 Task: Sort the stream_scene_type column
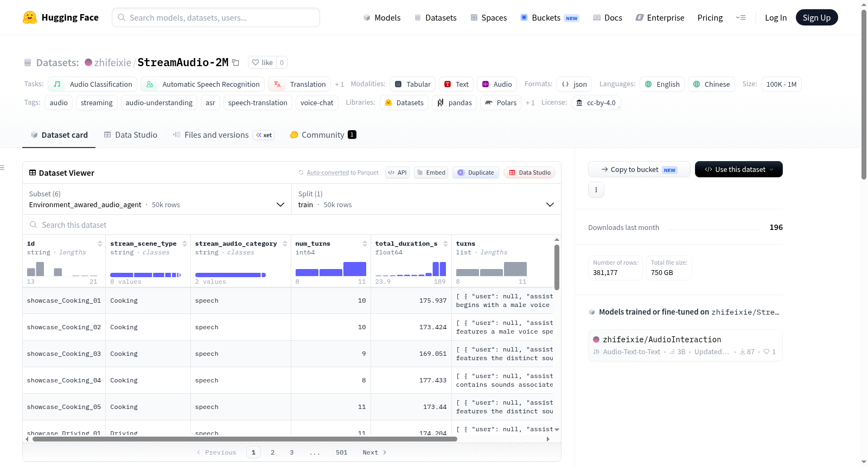pos(184,244)
